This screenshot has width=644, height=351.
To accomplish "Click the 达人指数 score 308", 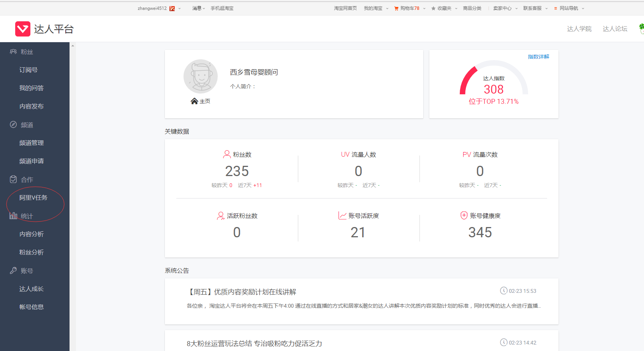I will pyautogui.click(x=494, y=89).
